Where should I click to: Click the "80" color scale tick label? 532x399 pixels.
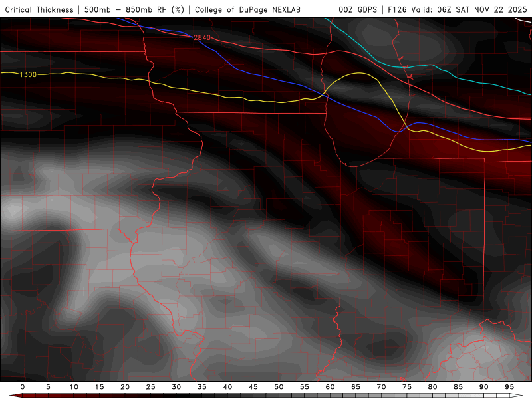tap(433, 387)
